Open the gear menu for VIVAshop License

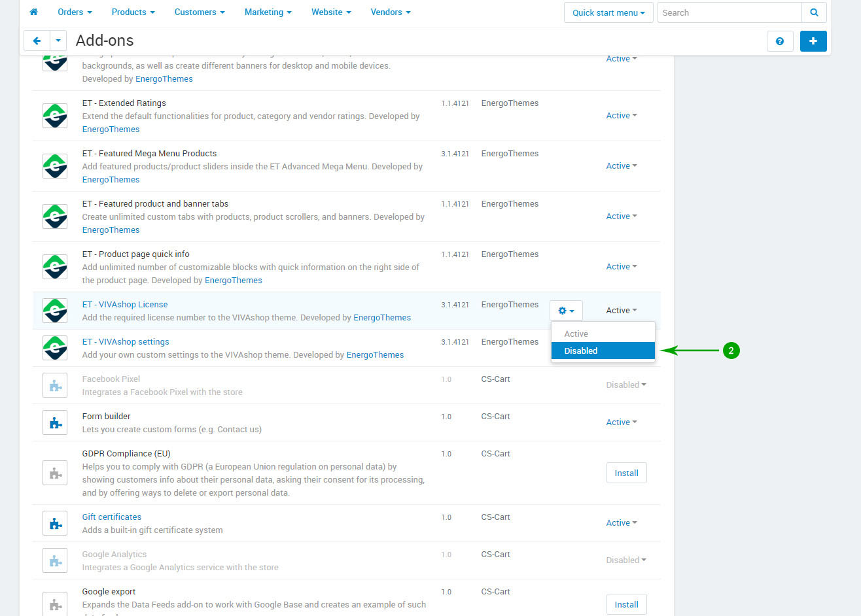(566, 311)
